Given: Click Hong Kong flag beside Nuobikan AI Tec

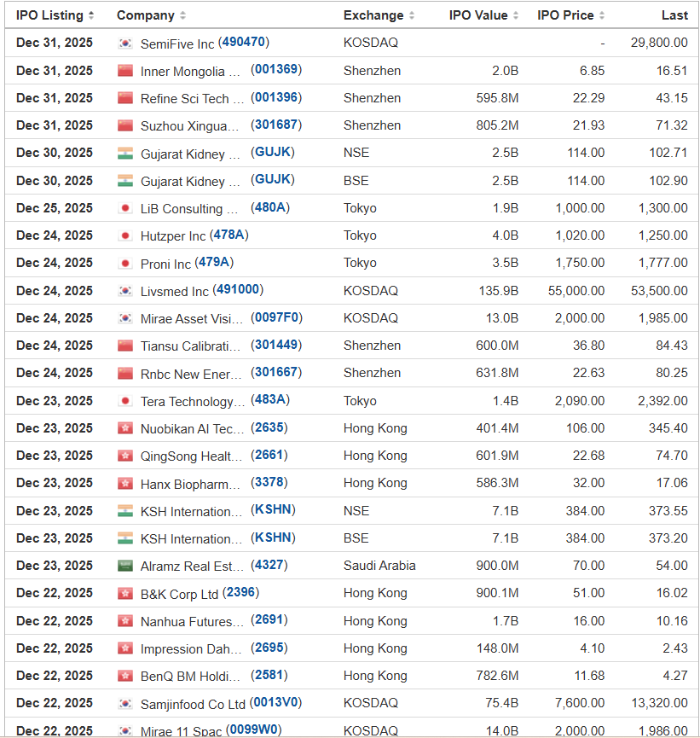Looking at the screenshot, I should pos(125,428).
